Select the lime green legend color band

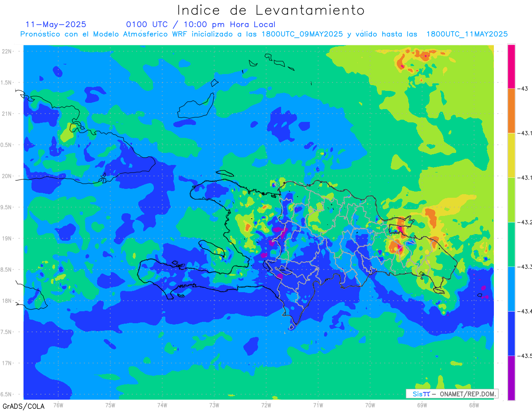coord(511,200)
